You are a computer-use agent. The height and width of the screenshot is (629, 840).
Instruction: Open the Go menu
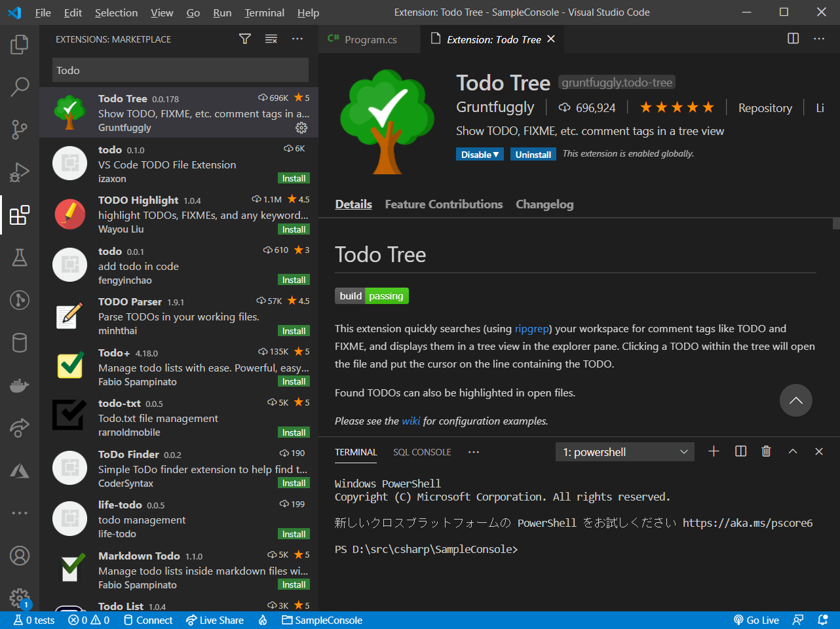[x=193, y=12]
